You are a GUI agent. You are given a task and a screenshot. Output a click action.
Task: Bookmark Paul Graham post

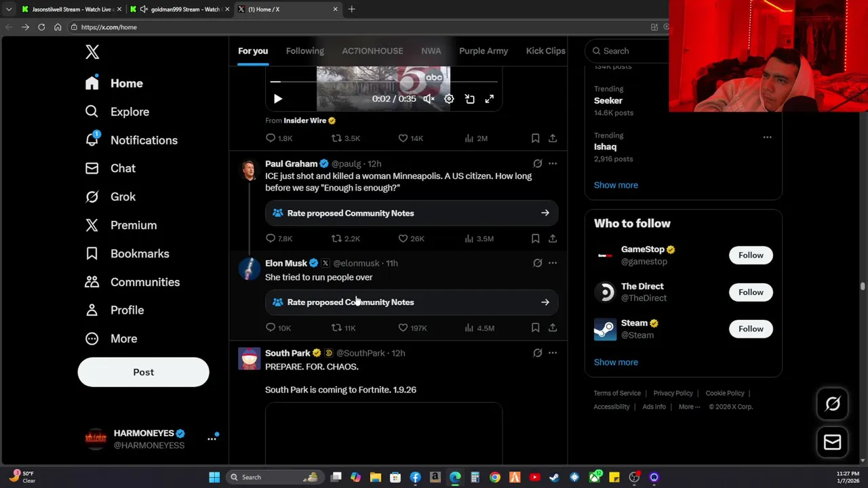(535, 239)
